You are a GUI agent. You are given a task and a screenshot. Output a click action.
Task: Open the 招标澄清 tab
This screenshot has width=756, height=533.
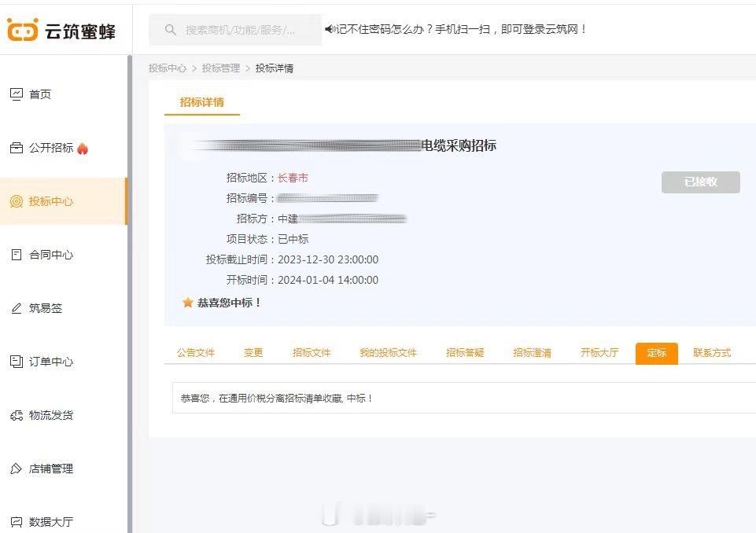pyautogui.click(x=533, y=353)
